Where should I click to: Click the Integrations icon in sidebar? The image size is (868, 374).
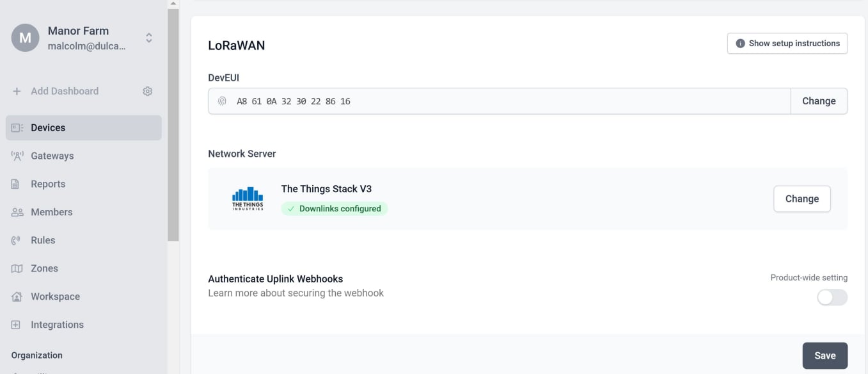(17, 324)
